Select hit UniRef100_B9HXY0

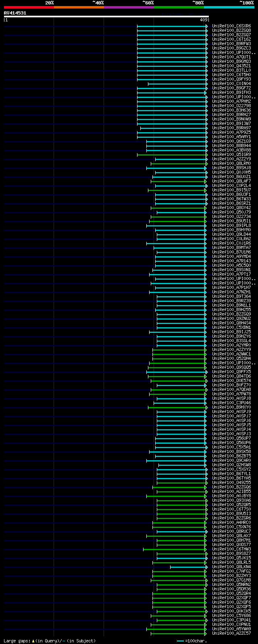click(x=231, y=407)
